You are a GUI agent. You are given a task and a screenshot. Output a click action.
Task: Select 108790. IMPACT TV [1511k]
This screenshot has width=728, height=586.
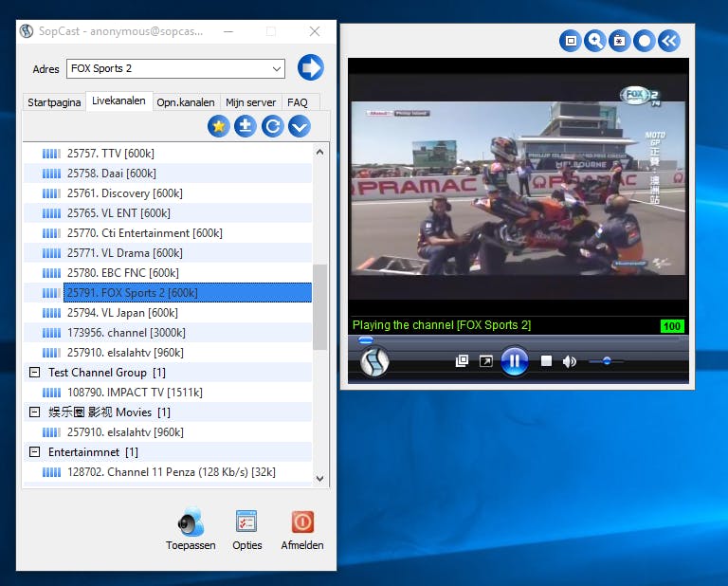[168, 393]
